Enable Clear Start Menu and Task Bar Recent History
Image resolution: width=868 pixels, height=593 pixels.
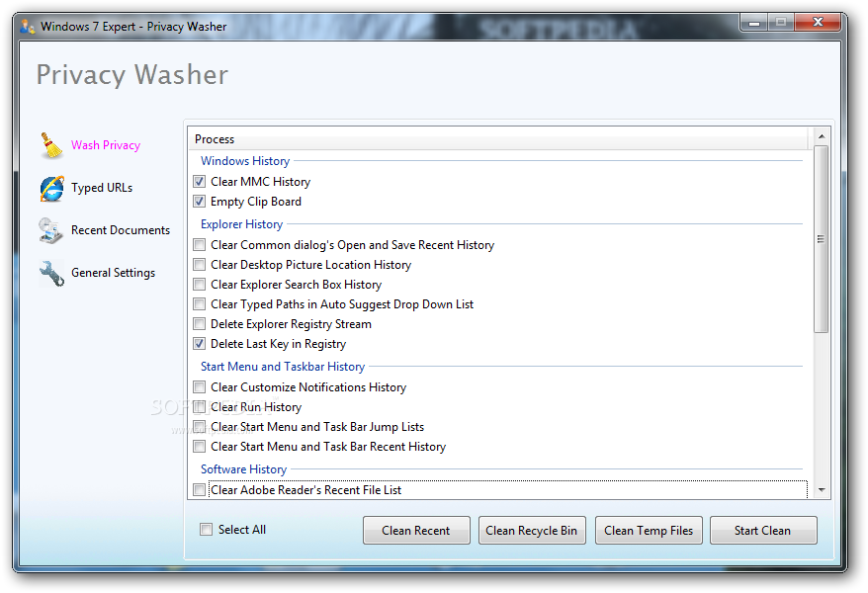(x=200, y=447)
